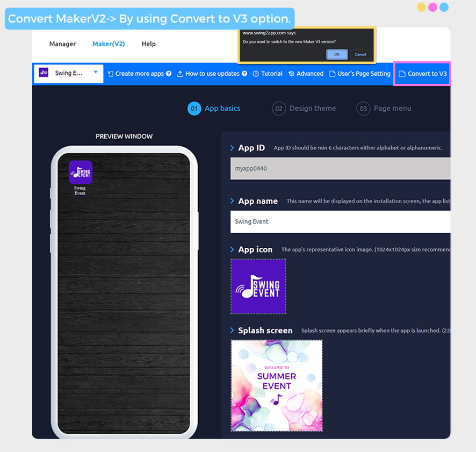Confirm the dialog with the OK button
The height and width of the screenshot is (452, 476).
coord(337,54)
